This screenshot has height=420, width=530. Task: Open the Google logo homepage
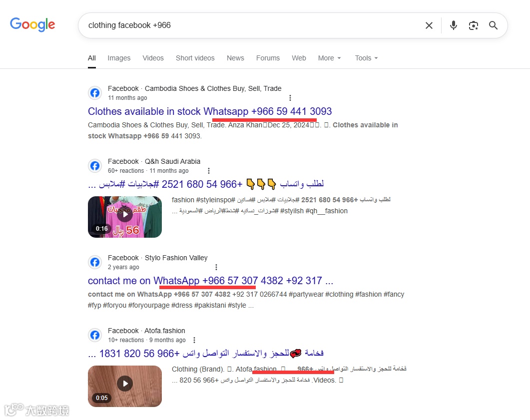32,24
